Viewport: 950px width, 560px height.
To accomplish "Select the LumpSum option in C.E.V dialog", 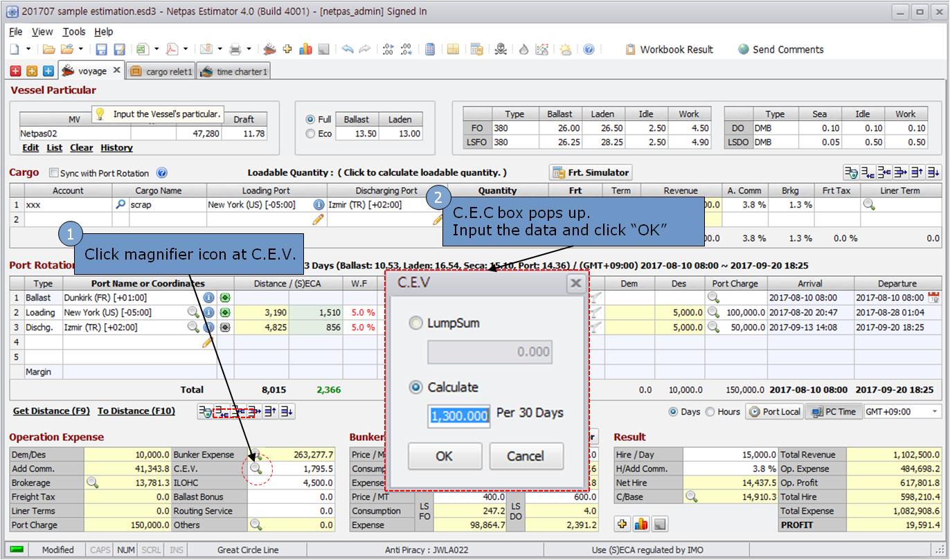I will tap(415, 323).
